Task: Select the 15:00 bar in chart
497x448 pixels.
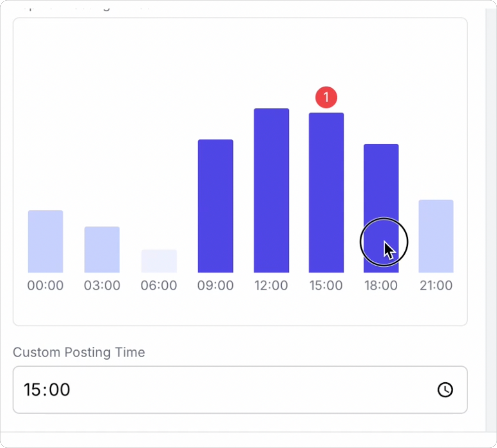Action: pyautogui.click(x=326, y=193)
